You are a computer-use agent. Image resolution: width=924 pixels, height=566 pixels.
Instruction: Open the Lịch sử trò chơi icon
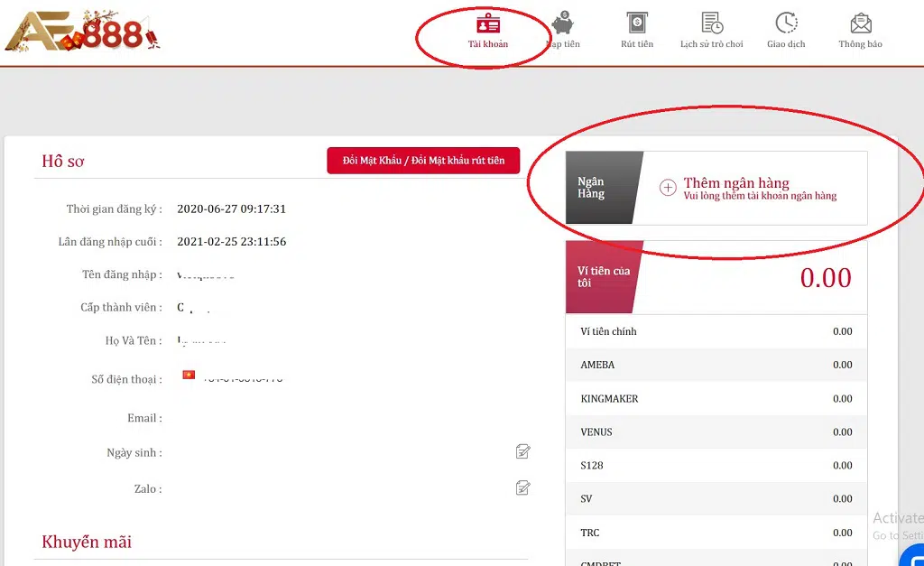712,23
